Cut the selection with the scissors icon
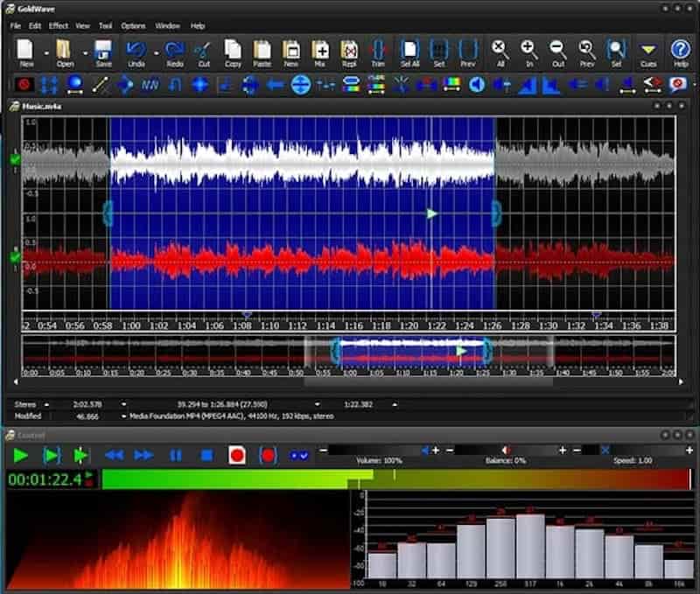Viewport: 700px width, 594px height. (x=204, y=52)
